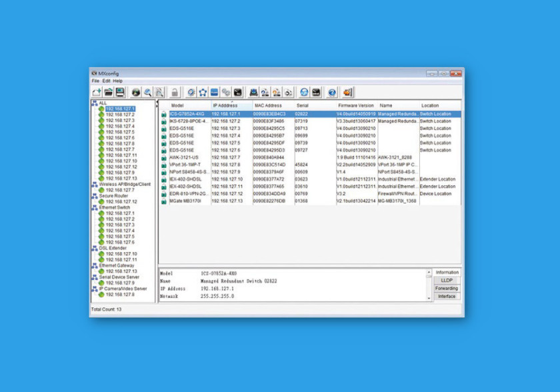Screen dimensions: 560x392
Task: Open the File menu
Action: (x=95, y=81)
